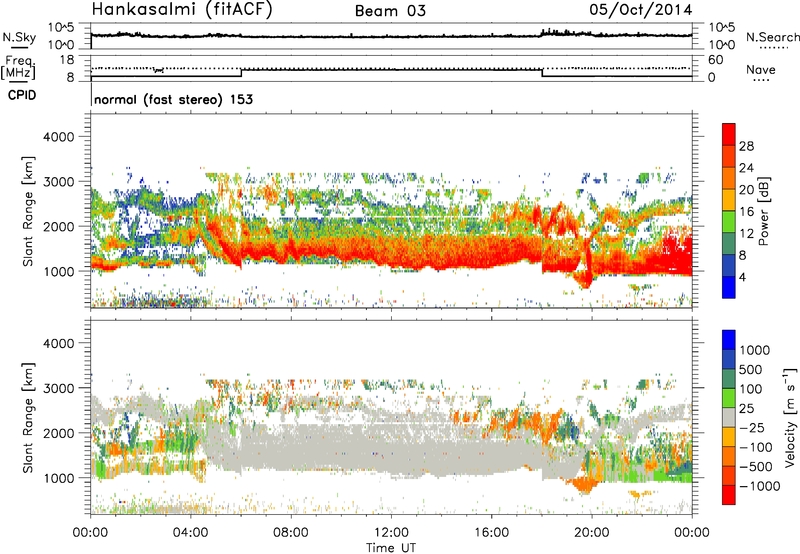Click the 'Velocity [m s⁻¹]' colorbar label
Viewport: 800px width, 554px height.
(790, 417)
